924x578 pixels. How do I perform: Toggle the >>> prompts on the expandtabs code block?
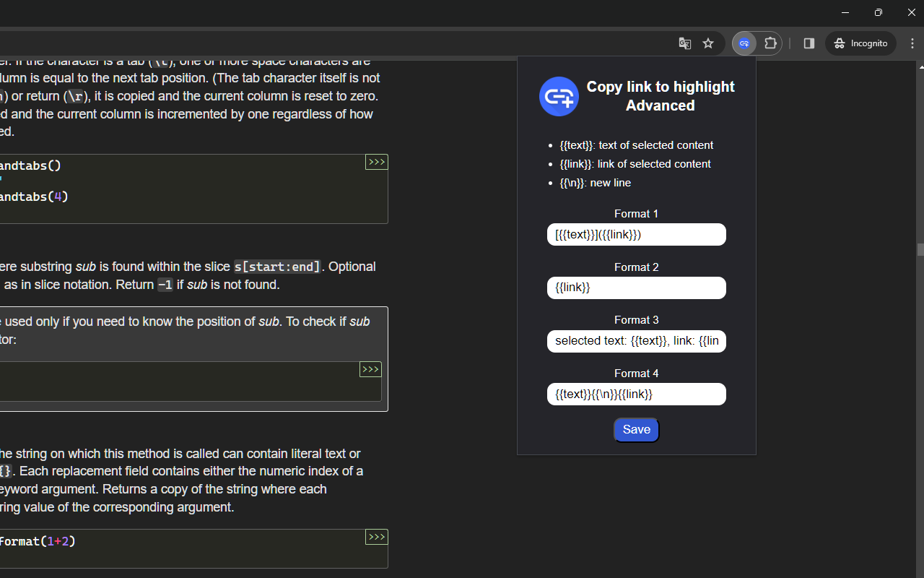tap(376, 162)
